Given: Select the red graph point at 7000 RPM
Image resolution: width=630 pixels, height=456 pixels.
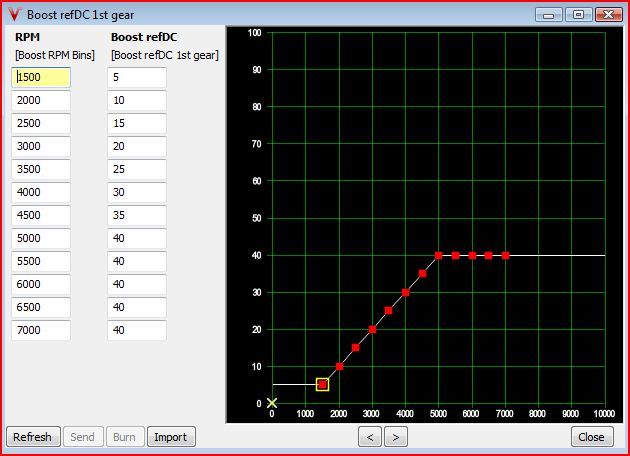Looking at the screenshot, I should click(x=505, y=256).
